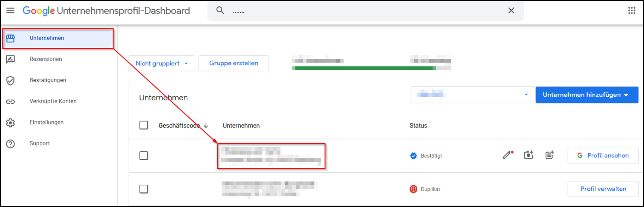The height and width of the screenshot is (207, 644).
Task: Open the hamburger main menu
Action: (x=10, y=11)
